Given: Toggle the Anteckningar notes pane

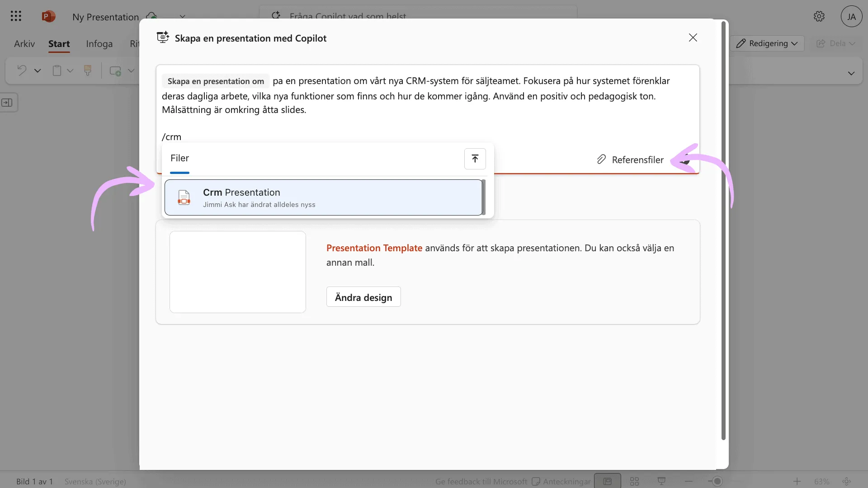Looking at the screenshot, I should (561, 481).
